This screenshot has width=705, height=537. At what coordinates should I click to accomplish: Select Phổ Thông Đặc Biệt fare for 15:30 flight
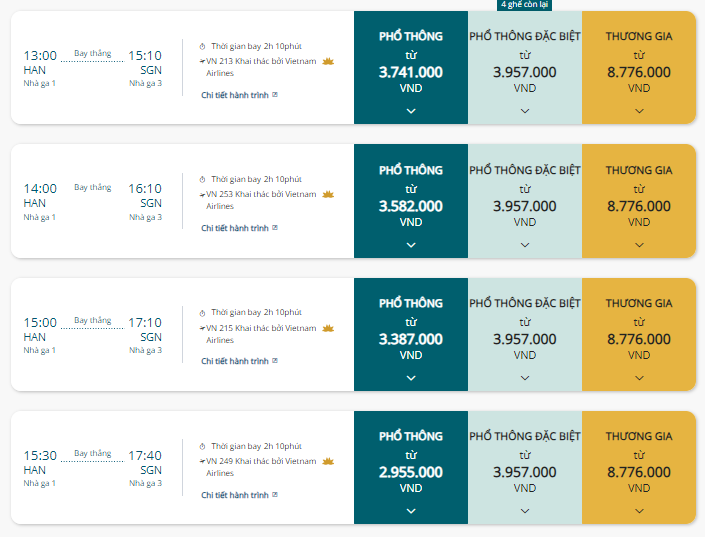click(x=525, y=467)
